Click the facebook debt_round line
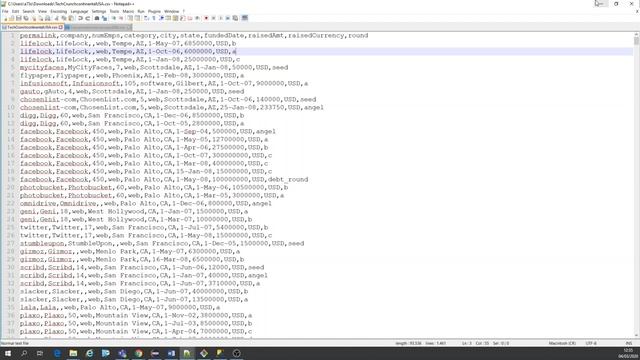Image resolution: width=640 pixels, height=360 pixels. point(164,179)
